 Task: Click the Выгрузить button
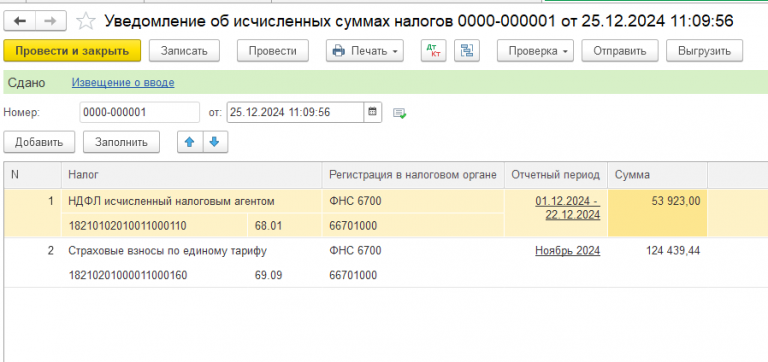tap(704, 50)
